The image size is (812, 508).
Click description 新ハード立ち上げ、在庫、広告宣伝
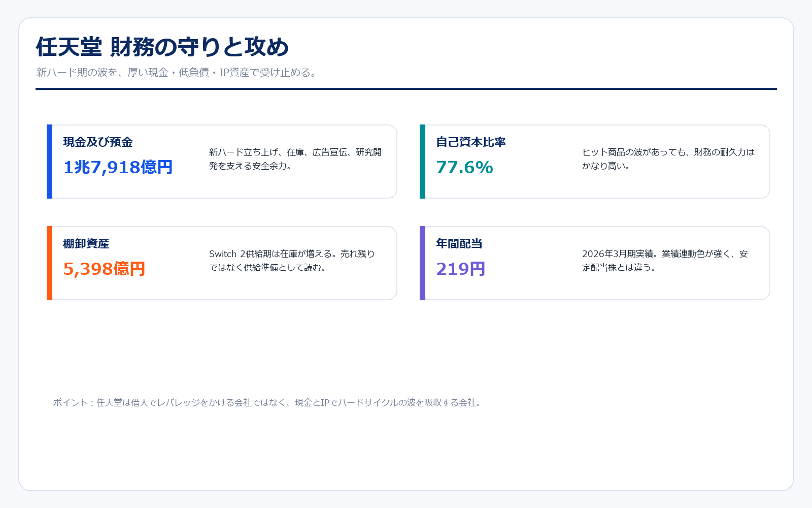click(295, 159)
